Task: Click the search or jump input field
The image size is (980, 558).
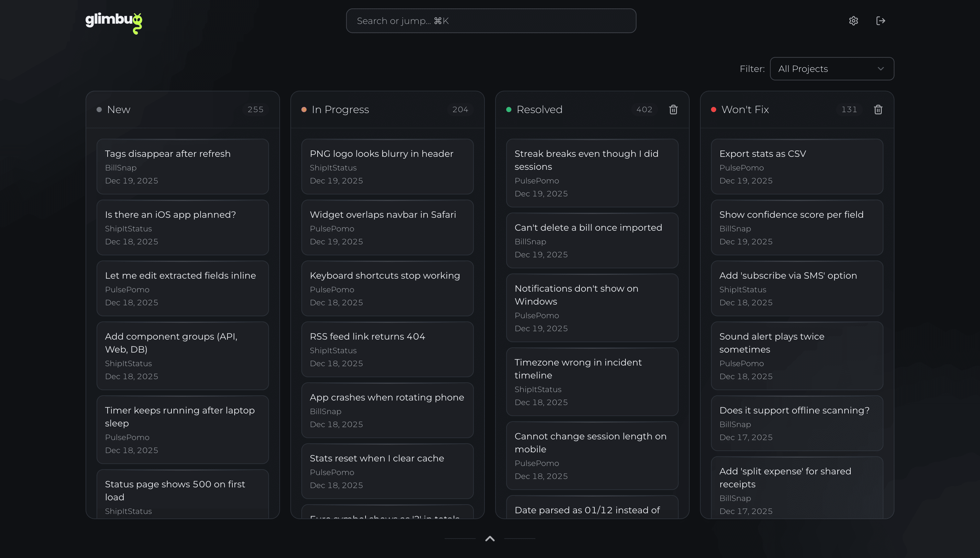Action: 491,21
